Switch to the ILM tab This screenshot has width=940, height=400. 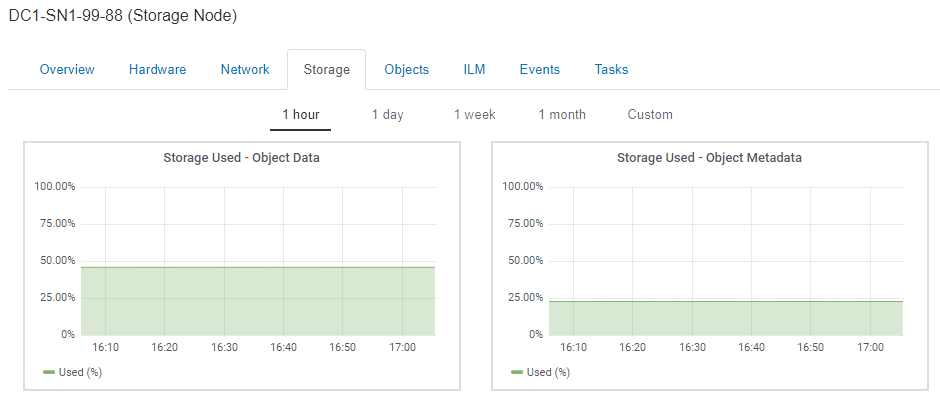coord(474,70)
